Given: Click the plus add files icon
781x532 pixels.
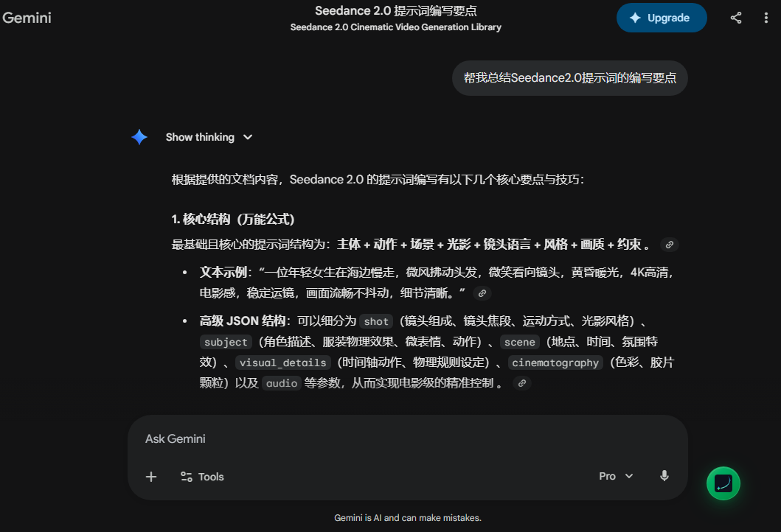Looking at the screenshot, I should 151,477.
